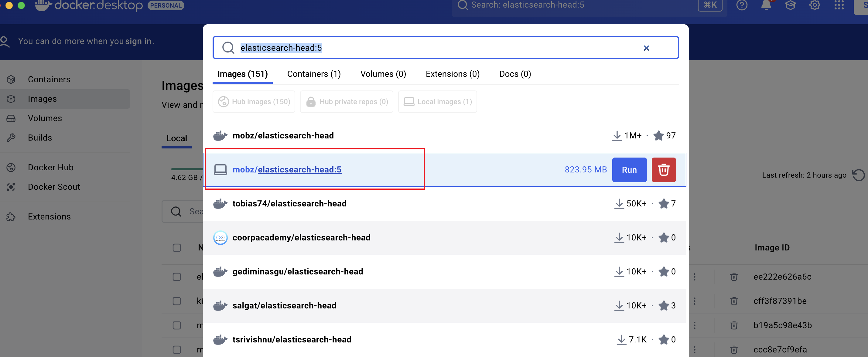This screenshot has height=357, width=868.
Task: Switch to the Containers (1) tab
Action: 314,74
